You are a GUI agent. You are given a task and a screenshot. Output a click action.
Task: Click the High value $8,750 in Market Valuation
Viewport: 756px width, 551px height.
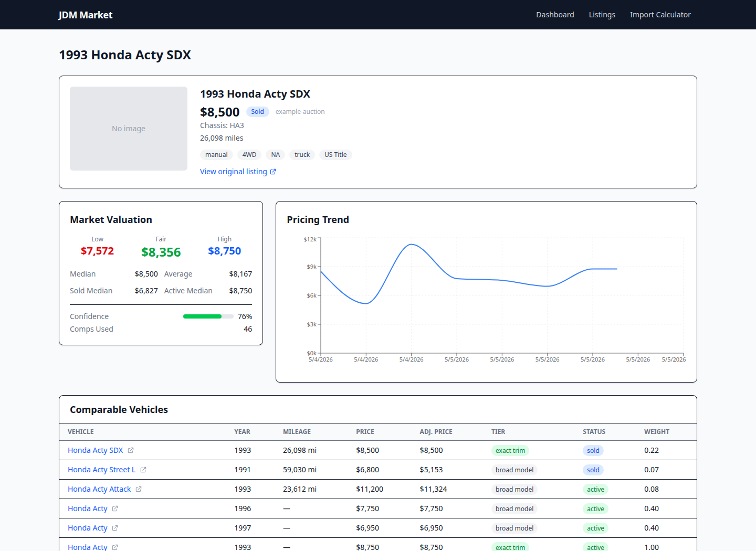click(x=224, y=251)
